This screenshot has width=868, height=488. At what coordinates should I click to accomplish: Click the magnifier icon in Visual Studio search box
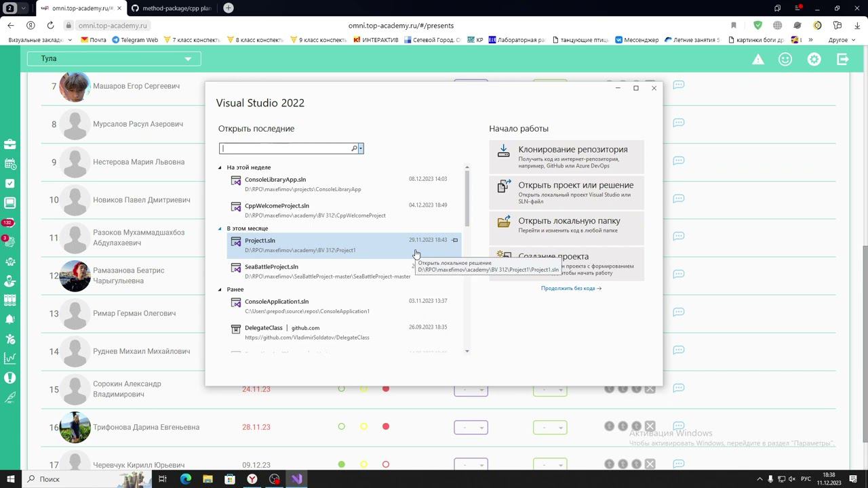354,148
